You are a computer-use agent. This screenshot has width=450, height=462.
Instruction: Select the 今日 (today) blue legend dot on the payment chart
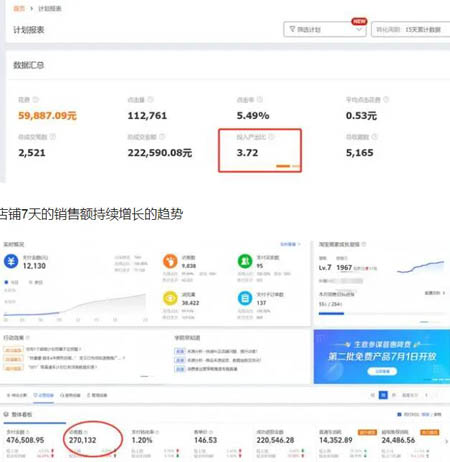[x=6, y=282]
